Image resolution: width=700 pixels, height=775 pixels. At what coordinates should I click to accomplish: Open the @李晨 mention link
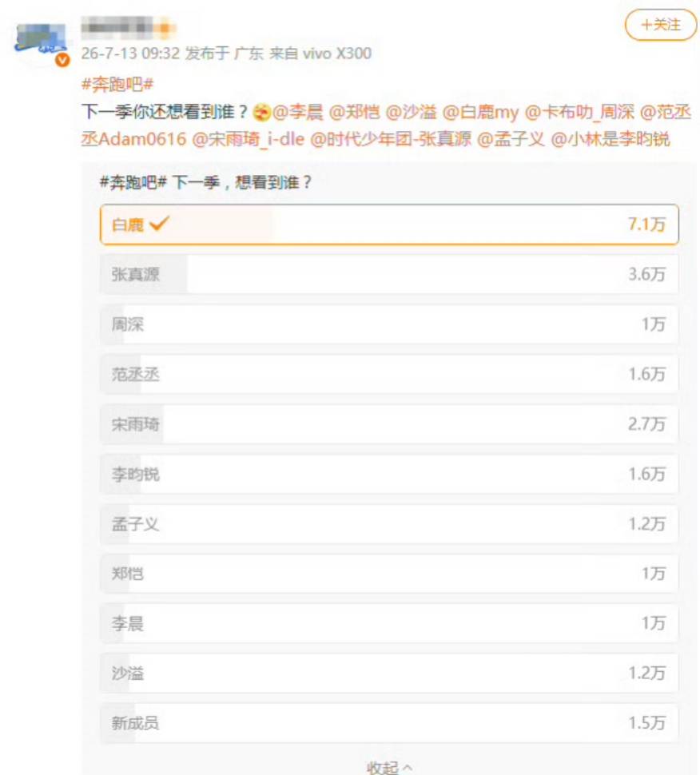tap(297, 112)
